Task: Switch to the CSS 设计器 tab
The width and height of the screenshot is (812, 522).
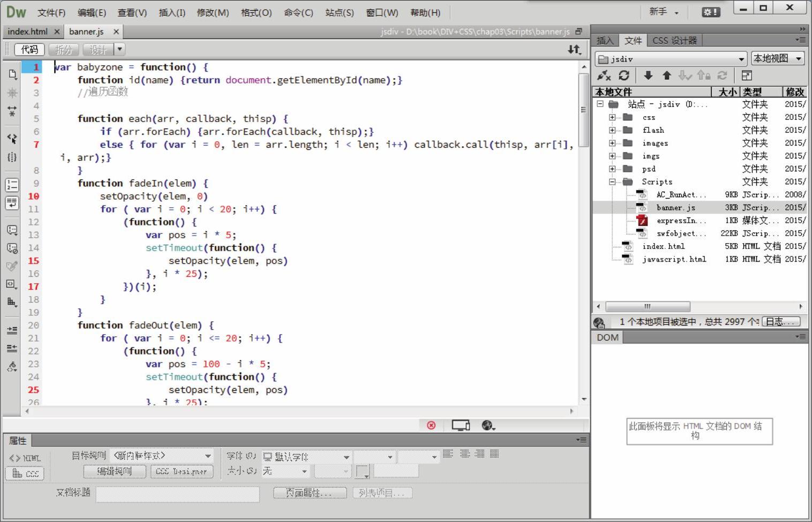Action: tap(674, 41)
